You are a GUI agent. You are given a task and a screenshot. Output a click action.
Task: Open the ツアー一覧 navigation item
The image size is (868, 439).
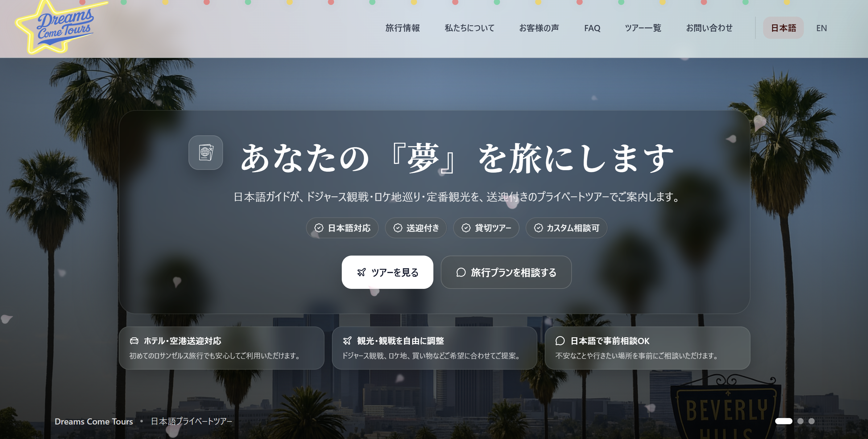pyautogui.click(x=643, y=28)
